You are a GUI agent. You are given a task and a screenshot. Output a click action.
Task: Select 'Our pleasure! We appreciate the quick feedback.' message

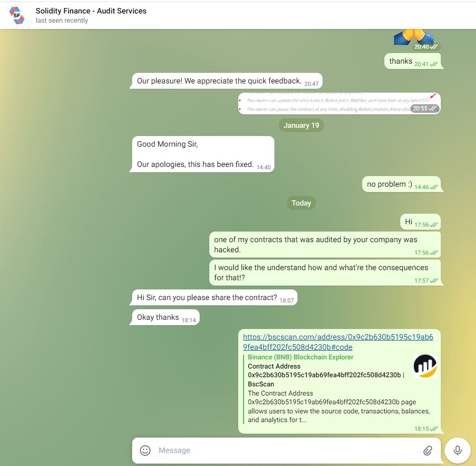coord(227,81)
